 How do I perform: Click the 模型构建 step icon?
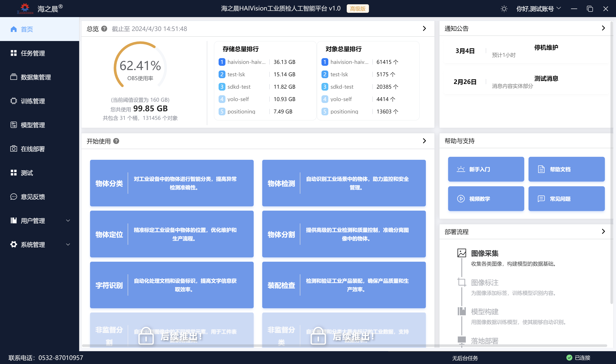point(462,311)
